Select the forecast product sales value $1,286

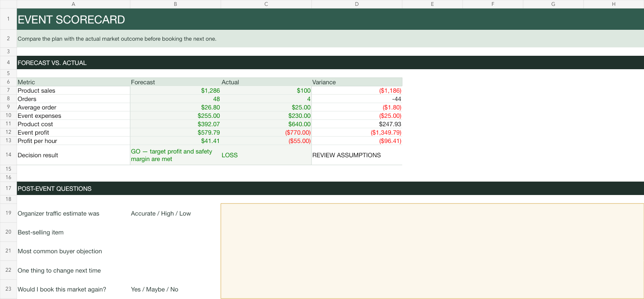pos(175,91)
